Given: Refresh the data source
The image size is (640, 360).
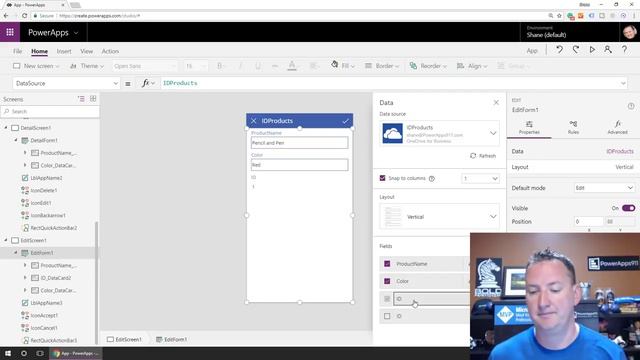Looking at the screenshot, I should tap(483, 156).
